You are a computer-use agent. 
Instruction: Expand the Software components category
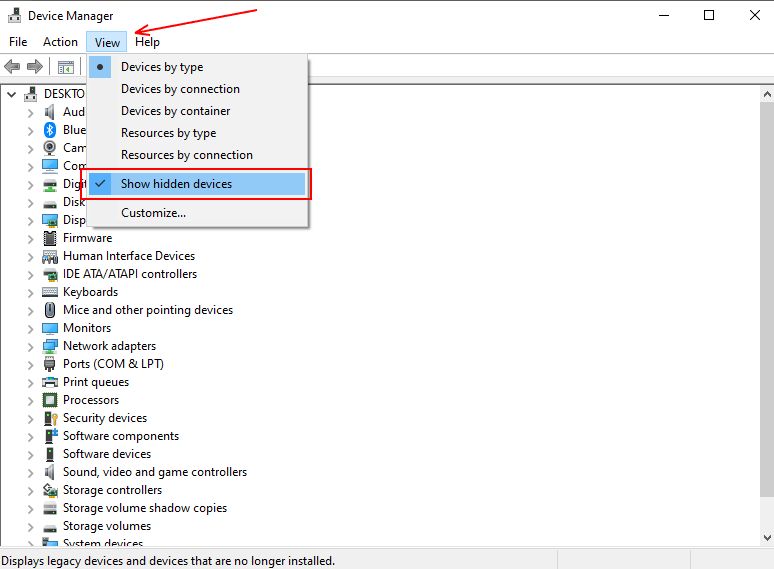click(31, 437)
